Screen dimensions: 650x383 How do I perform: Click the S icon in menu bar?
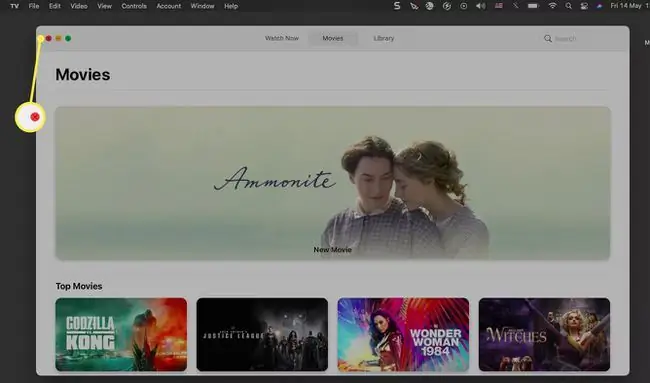click(x=397, y=6)
